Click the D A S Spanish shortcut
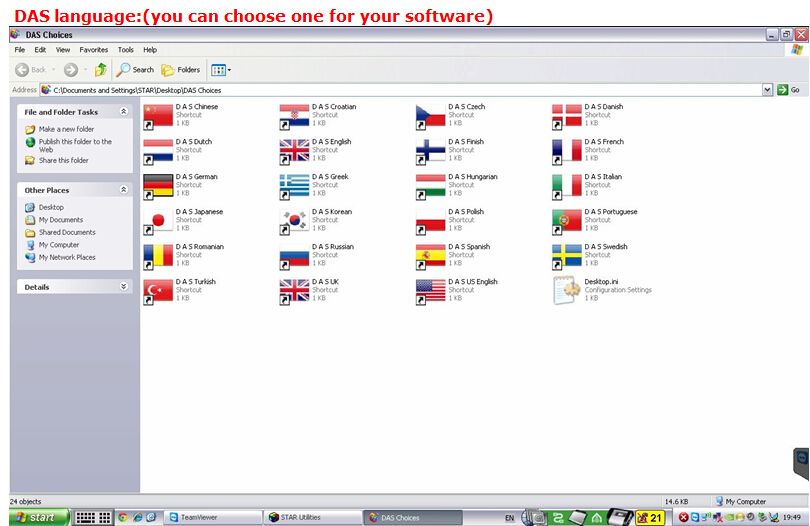Image resolution: width=810 pixels, height=526 pixels. pos(454,256)
